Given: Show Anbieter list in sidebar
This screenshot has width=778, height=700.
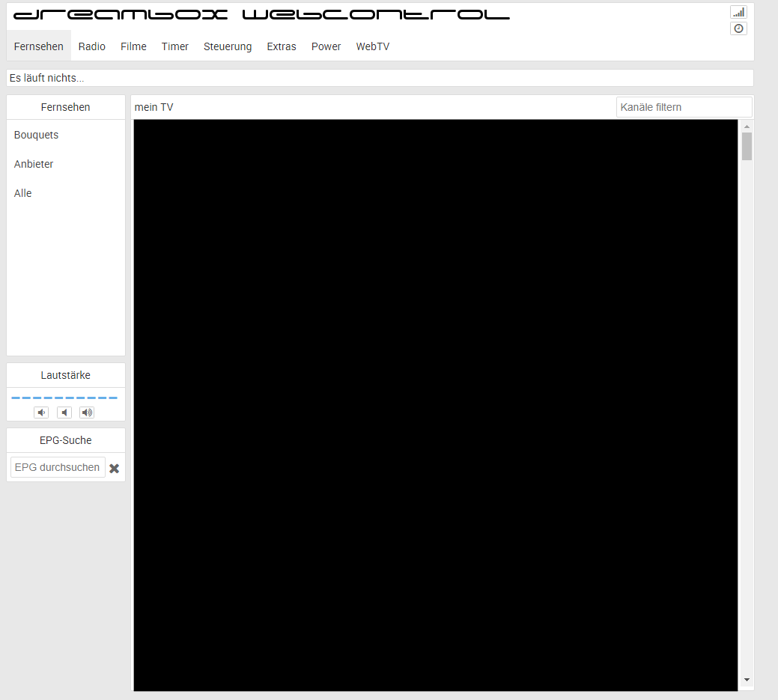Looking at the screenshot, I should (x=34, y=164).
